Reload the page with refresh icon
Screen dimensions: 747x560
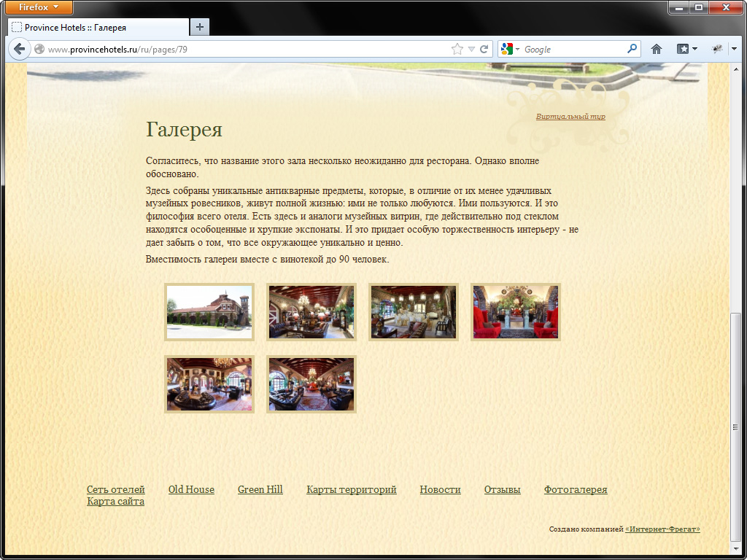[484, 49]
